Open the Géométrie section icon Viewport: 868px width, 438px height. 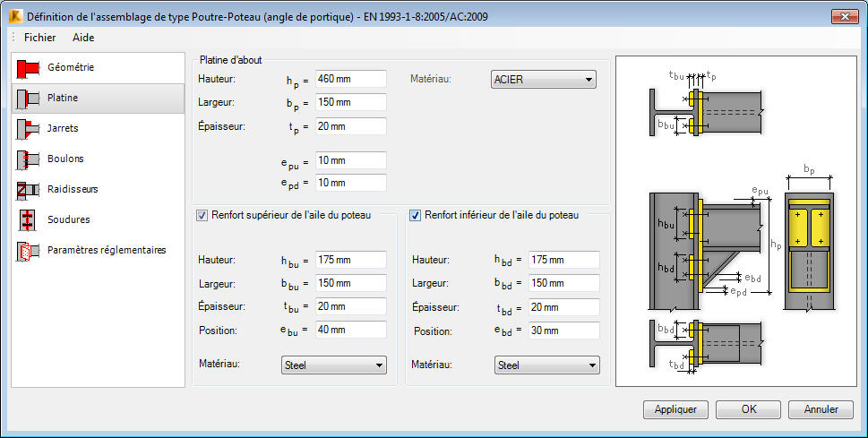(28, 68)
